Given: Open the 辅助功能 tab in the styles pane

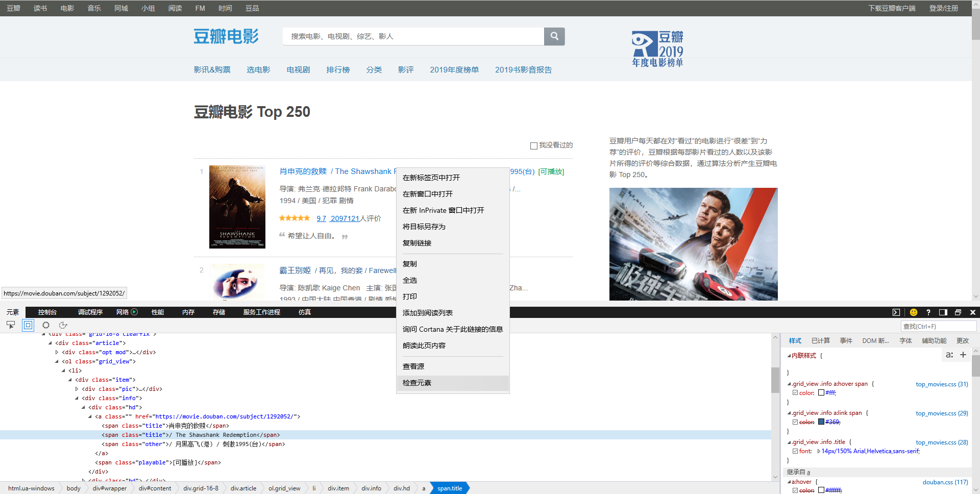Looking at the screenshot, I should (934, 341).
